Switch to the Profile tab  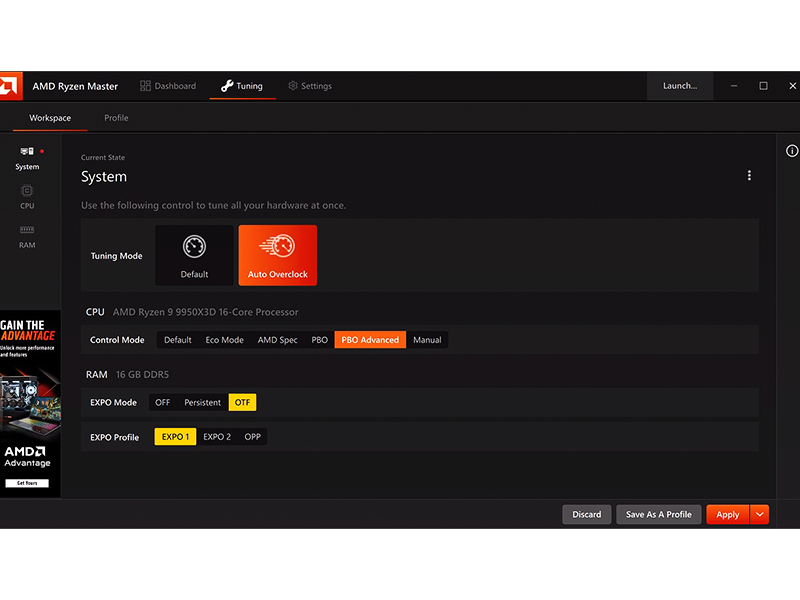[116, 118]
